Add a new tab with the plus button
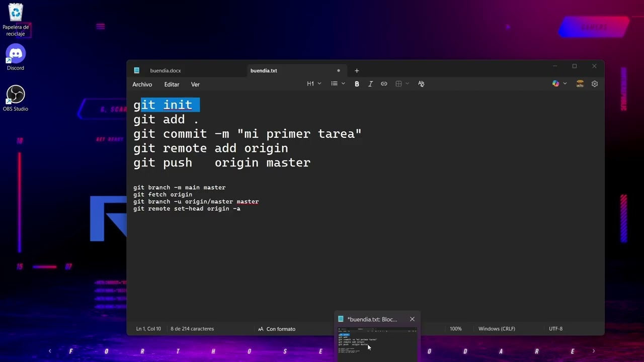The image size is (644, 362). (357, 71)
